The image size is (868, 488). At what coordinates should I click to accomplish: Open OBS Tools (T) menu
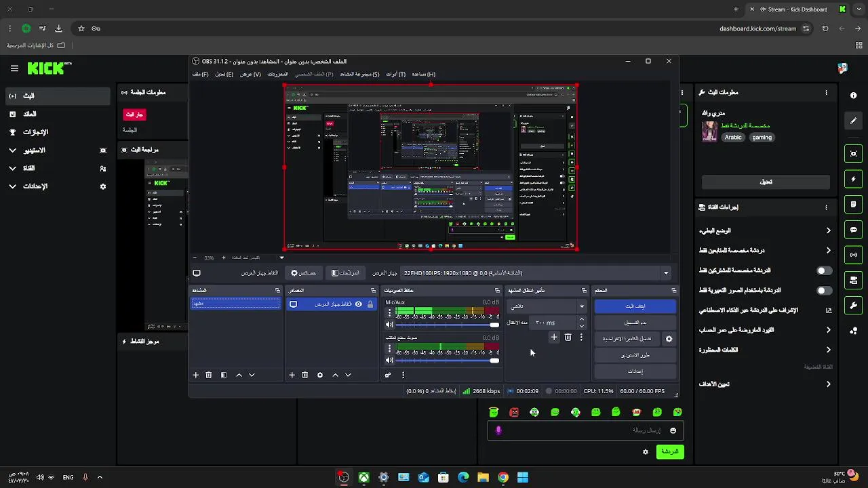(x=395, y=74)
